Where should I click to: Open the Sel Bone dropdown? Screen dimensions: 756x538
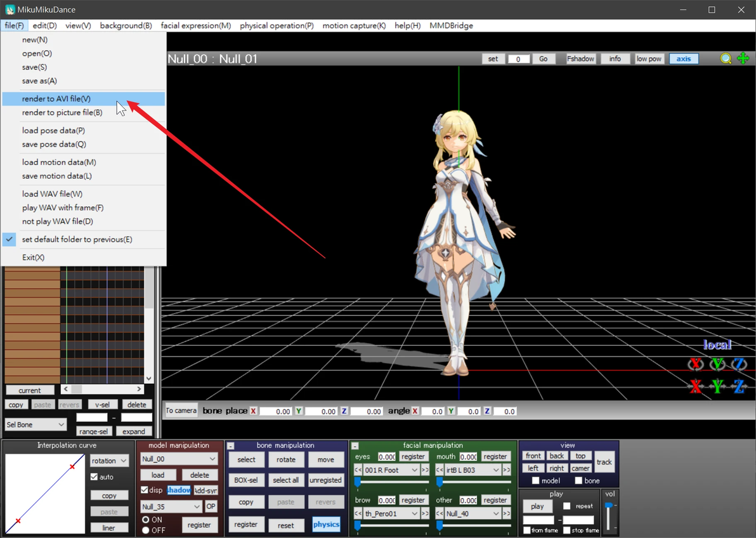[x=35, y=424]
